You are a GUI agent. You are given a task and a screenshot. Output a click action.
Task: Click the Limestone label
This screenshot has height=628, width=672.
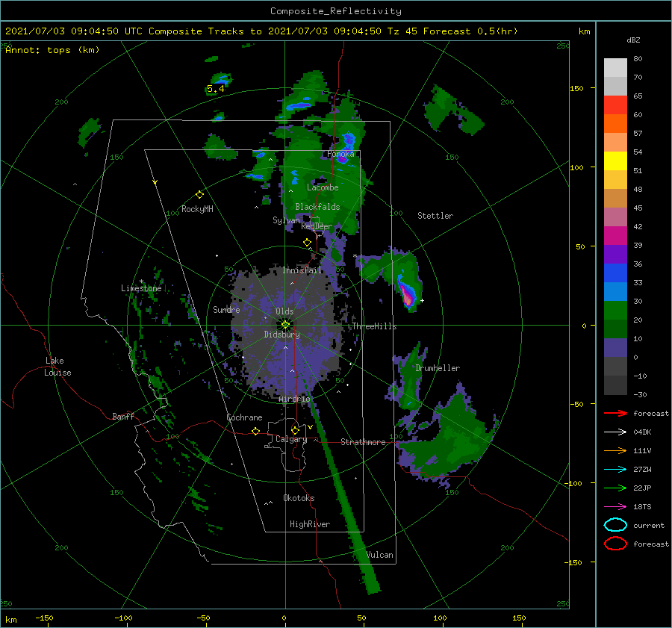(141, 288)
